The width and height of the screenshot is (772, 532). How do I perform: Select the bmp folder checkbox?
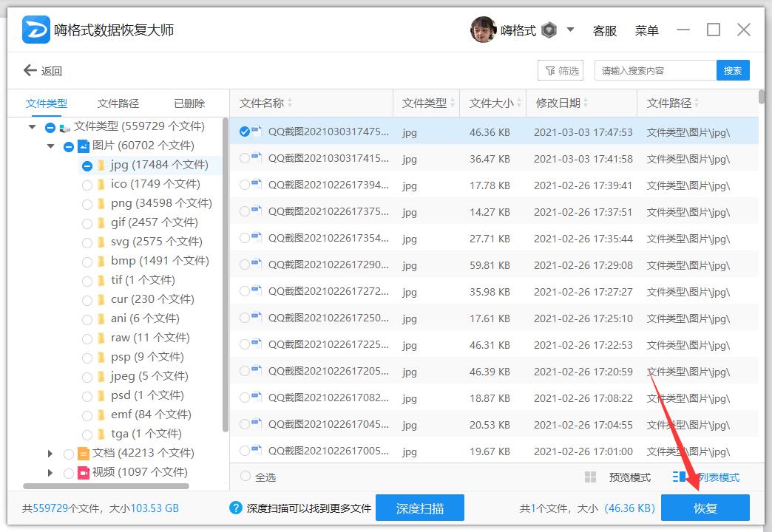[87, 262]
